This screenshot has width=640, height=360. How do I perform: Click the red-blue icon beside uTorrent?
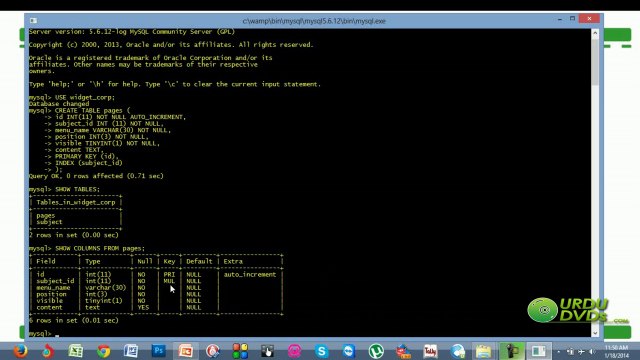pos(403,351)
